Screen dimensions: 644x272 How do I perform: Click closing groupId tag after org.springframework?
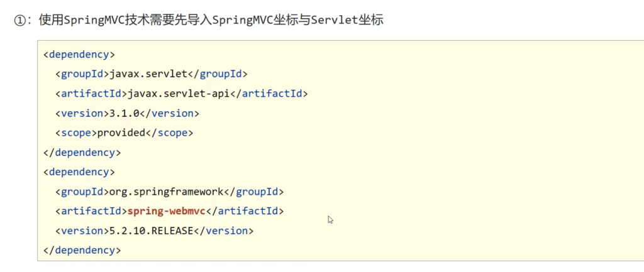click(x=254, y=192)
